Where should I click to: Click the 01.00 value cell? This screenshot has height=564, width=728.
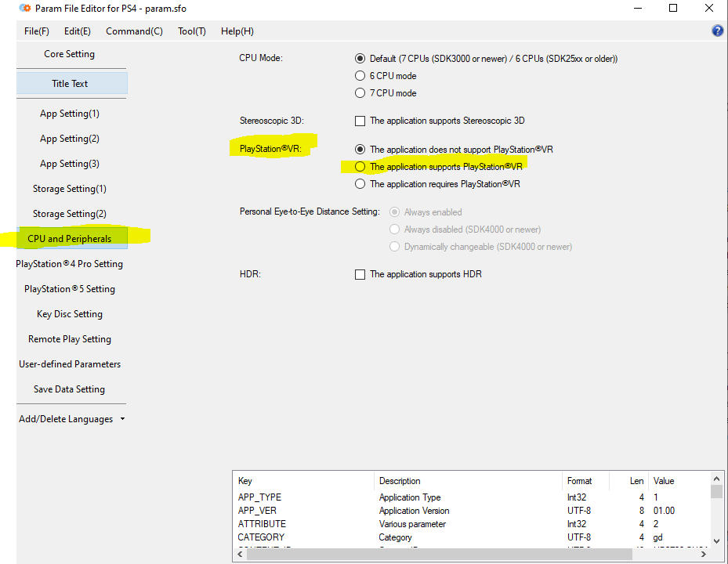tap(664, 511)
